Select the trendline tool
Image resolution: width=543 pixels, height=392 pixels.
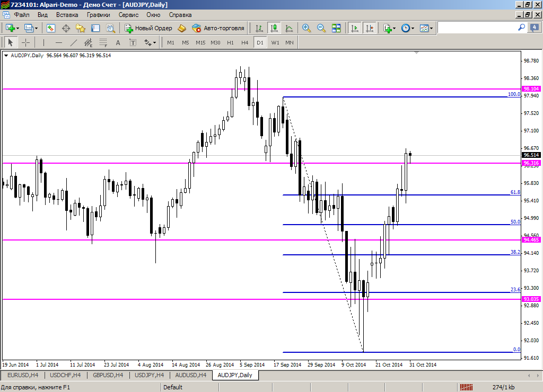point(73,42)
